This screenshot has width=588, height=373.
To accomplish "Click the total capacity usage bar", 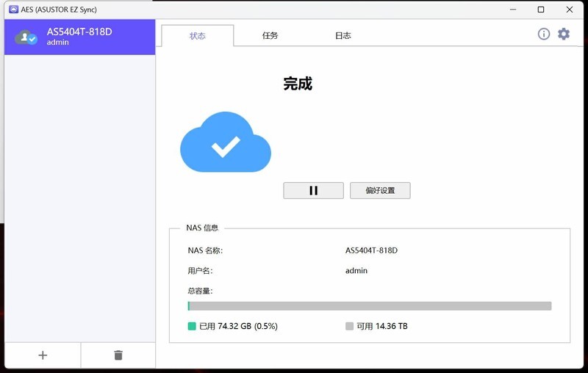I will click(x=370, y=306).
